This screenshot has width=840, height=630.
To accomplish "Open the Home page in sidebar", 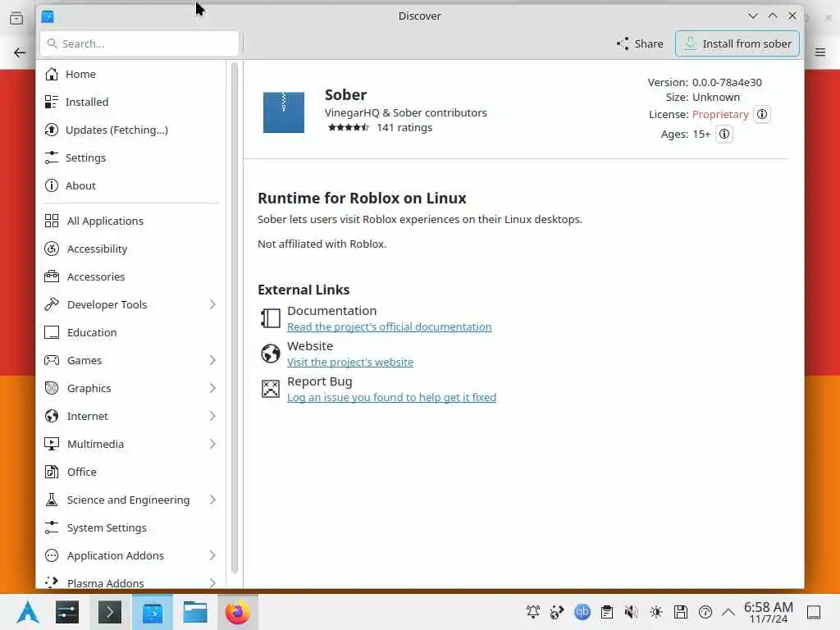I will pos(131,74).
